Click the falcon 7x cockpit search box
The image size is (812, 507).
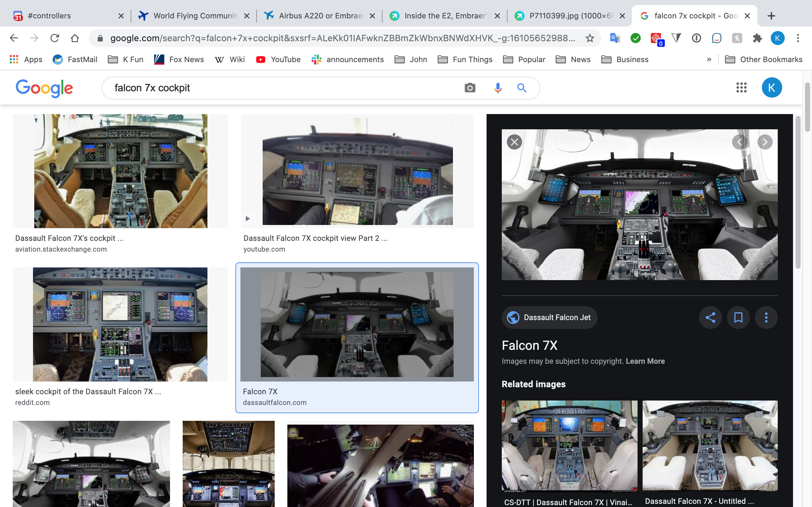(282, 88)
